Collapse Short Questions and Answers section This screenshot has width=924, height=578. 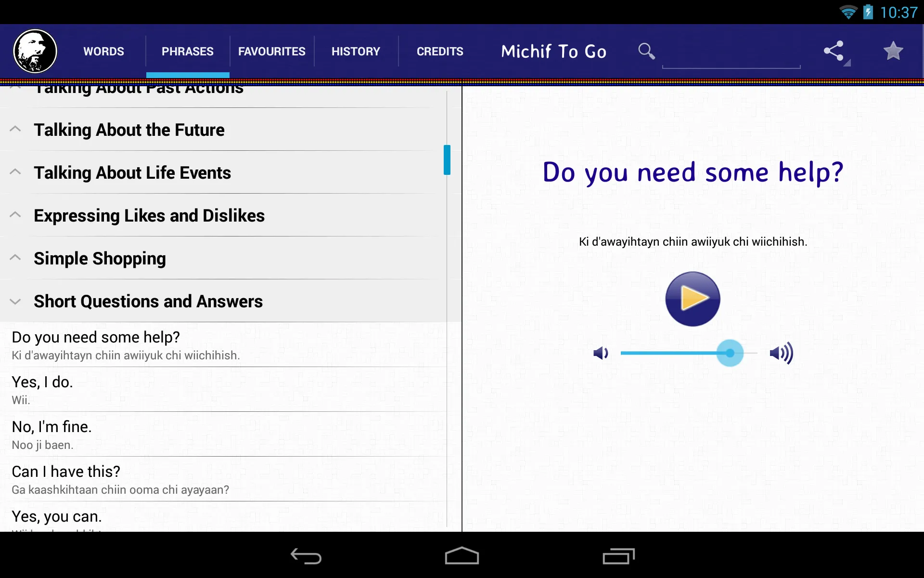coord(17,301)
